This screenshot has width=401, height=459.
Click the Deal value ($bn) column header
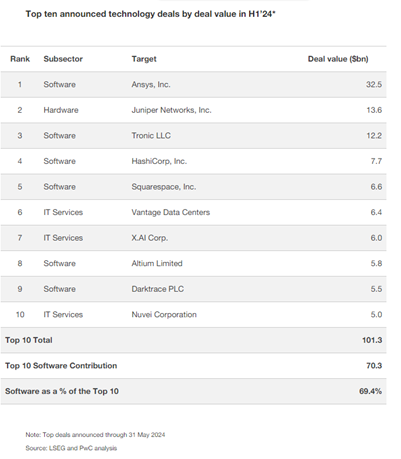(338, 59)
